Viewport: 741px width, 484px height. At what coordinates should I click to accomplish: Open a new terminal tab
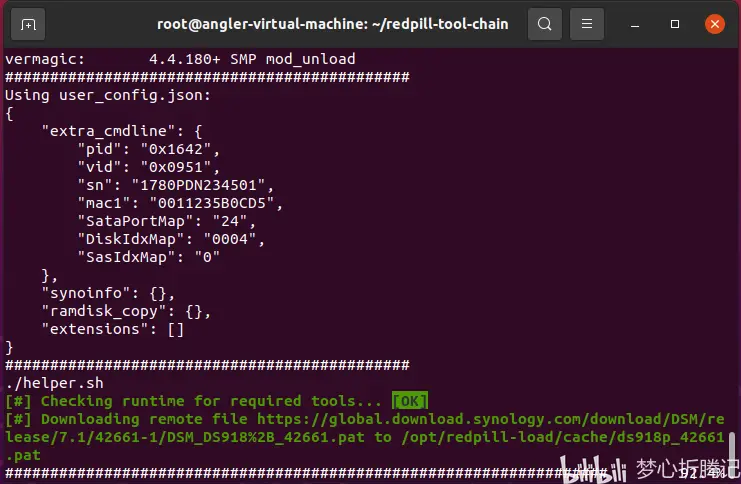coord(28,23)
